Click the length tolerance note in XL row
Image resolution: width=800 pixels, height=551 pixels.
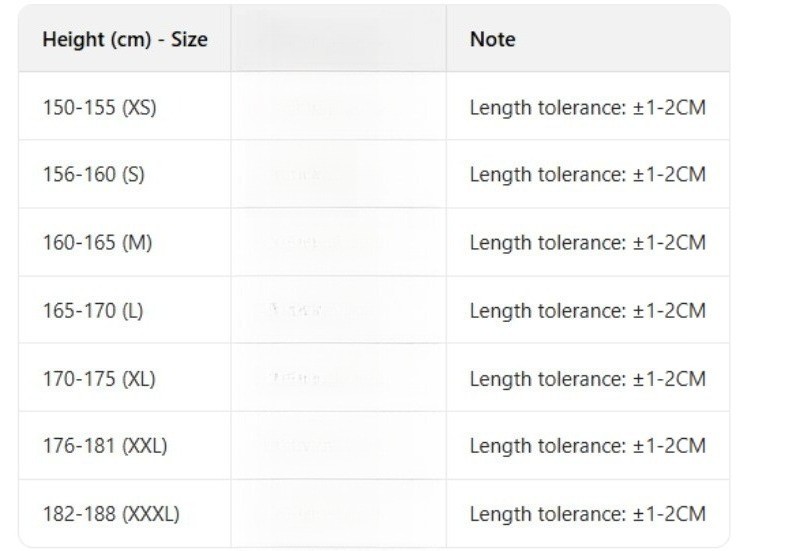point(587,378)
